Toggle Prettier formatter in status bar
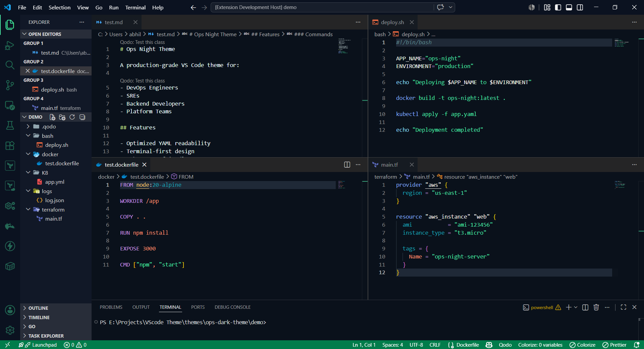Viewport: 644px width, 349px height. (614, 345)
